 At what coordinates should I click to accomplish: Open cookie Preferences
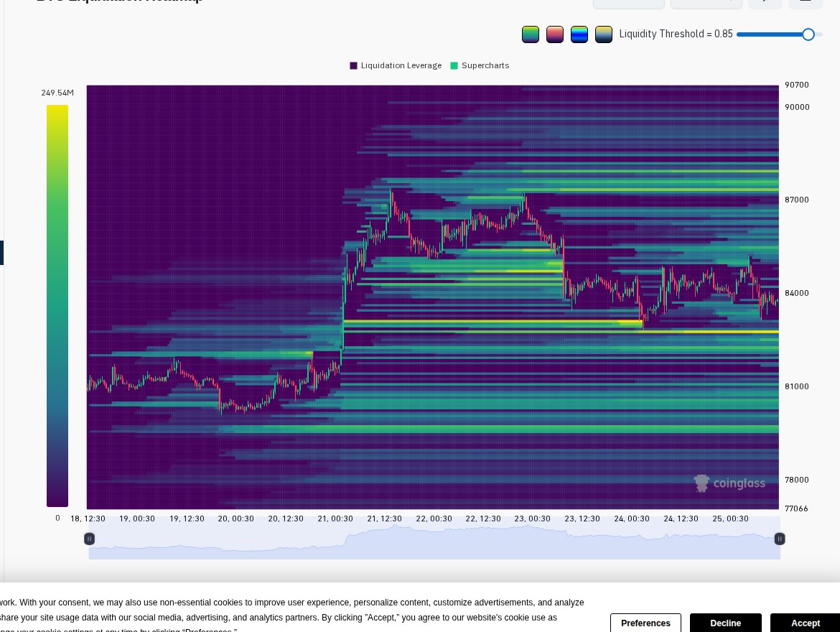[x=645, y=623]
